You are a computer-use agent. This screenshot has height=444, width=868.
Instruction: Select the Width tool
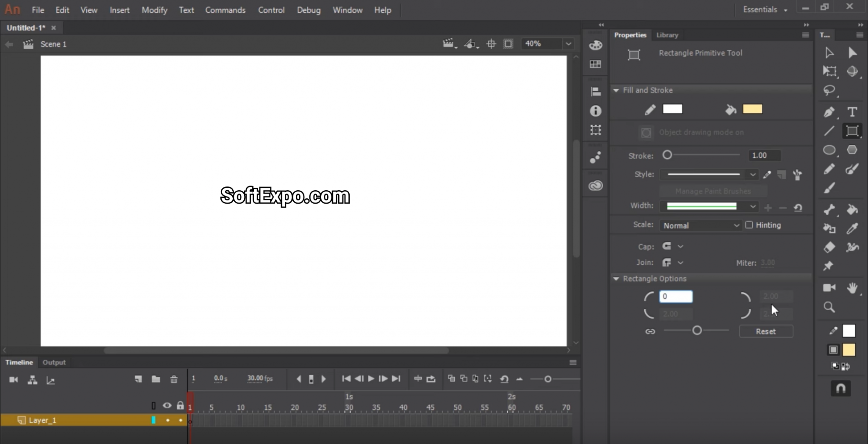click(852, 247)
